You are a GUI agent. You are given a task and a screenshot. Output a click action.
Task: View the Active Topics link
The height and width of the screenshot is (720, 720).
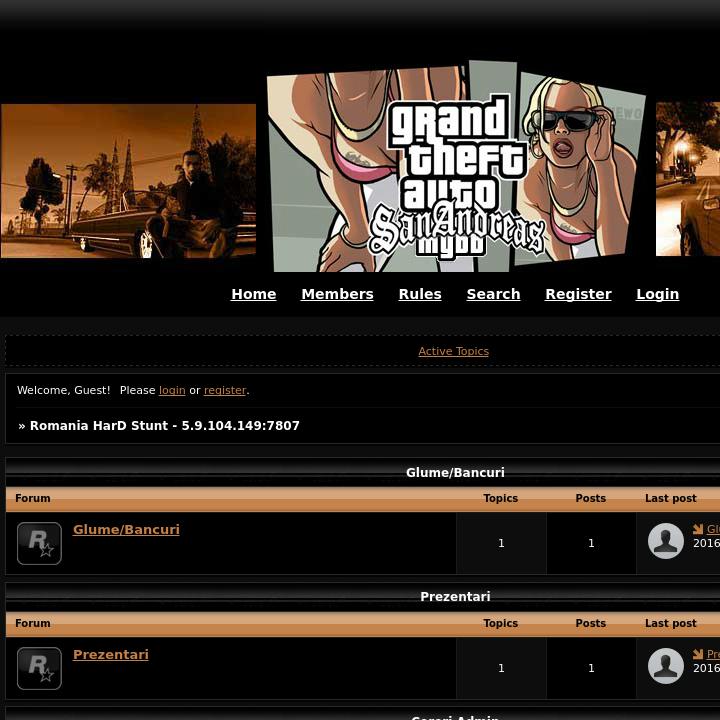pyautogui.click(x=453, y=351)
